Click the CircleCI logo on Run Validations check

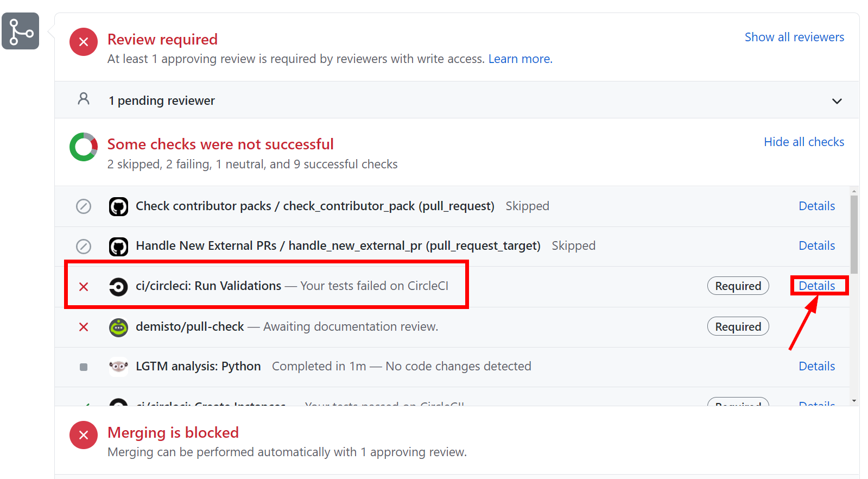[x=118, y=286]
